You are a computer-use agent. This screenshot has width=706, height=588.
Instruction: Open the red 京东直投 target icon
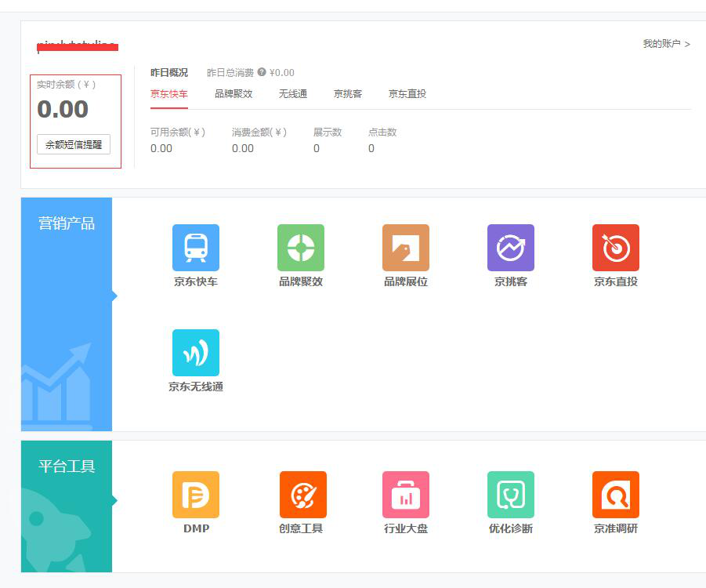616,248
